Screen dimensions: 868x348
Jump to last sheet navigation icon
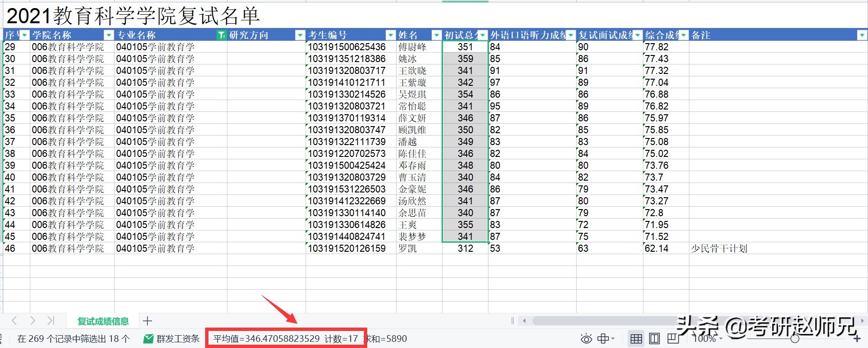pos(51,321)
